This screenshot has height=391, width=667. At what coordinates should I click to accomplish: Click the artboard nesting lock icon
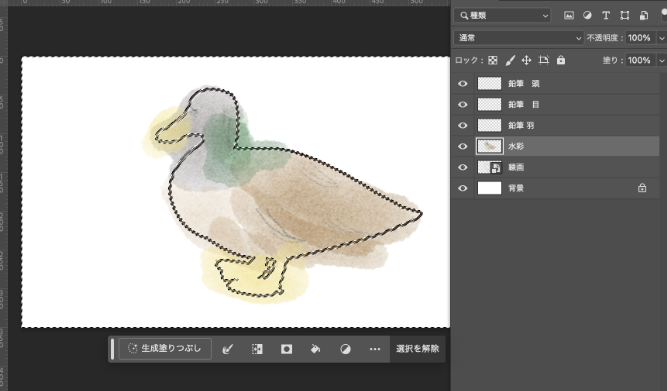[544, 60]
